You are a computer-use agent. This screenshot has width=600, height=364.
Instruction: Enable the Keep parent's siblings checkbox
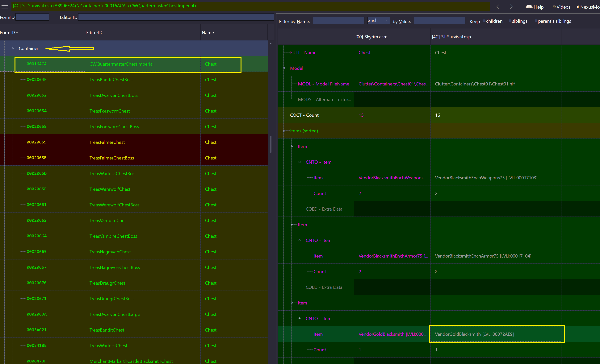(x=536, y=21)
